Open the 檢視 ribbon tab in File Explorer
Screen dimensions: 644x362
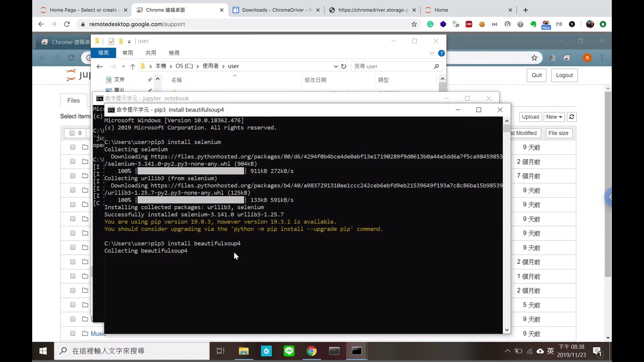(174, 53)
